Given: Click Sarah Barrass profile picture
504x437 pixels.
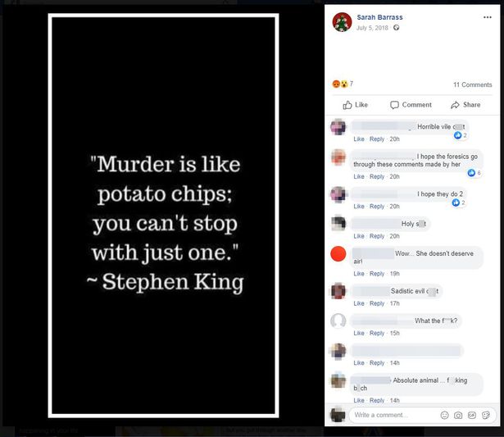Looking at the screenshot, I should 342,22.
